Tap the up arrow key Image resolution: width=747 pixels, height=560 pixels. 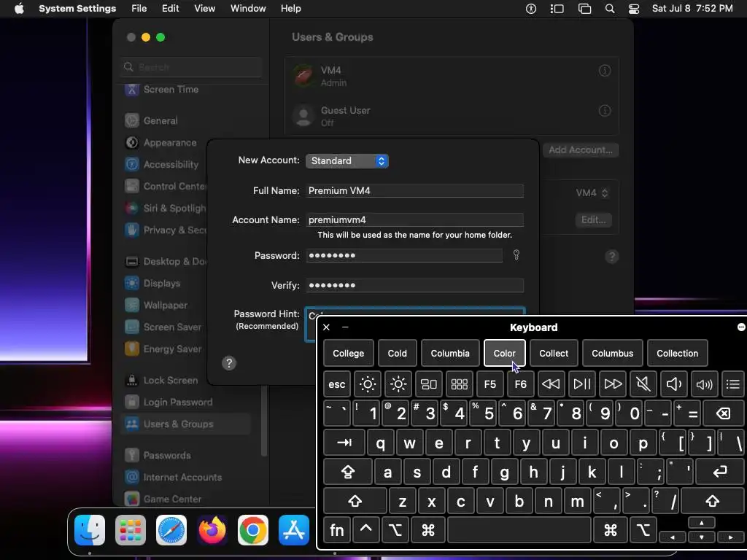point(701,523)
